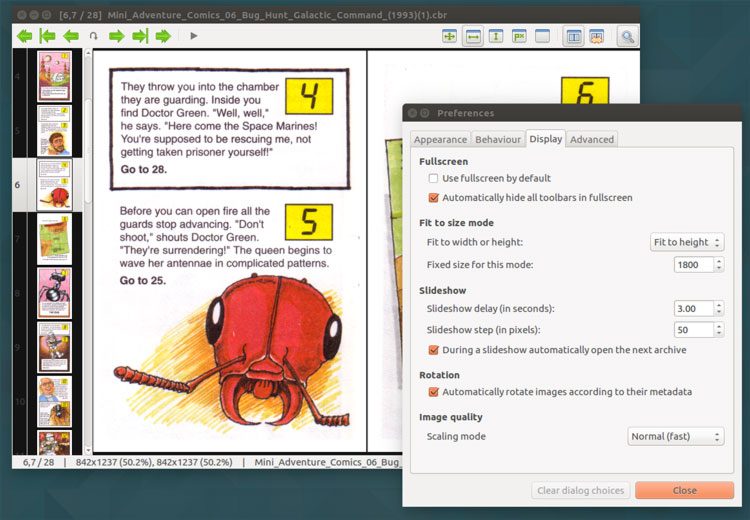The width and height of the screenshot is (750, 520).
Task: Go to next page arrow
Action: [116, 36]
